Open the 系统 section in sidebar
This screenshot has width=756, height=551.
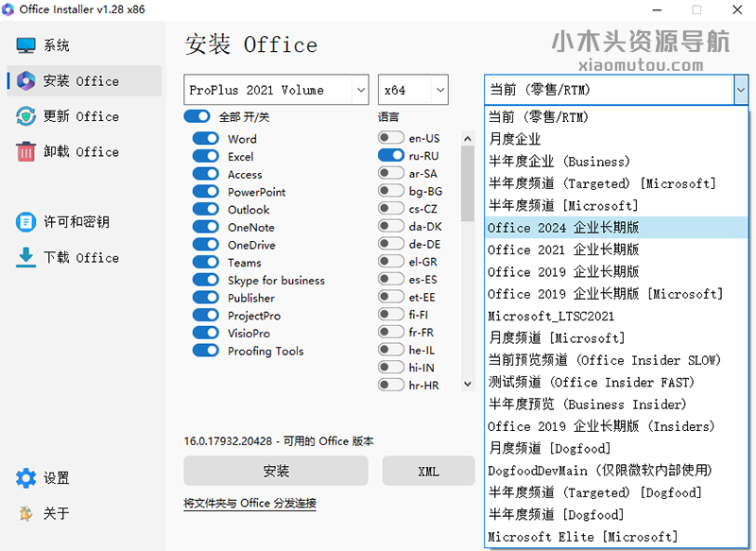84,45
